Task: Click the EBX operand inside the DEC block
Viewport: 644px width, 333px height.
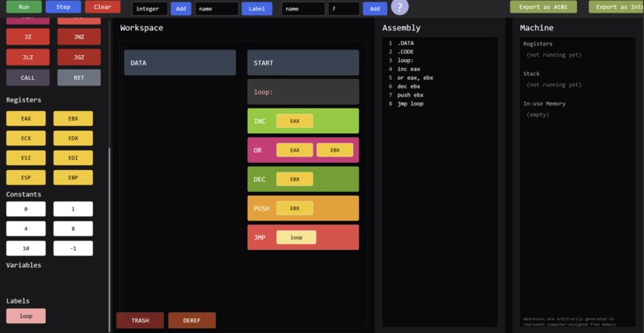Action: point(295,180)
